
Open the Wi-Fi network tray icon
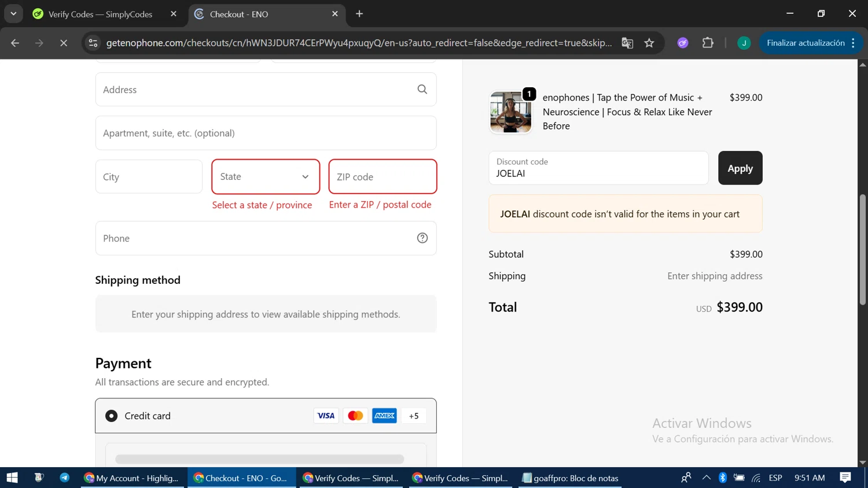click(x=756, y=478)
